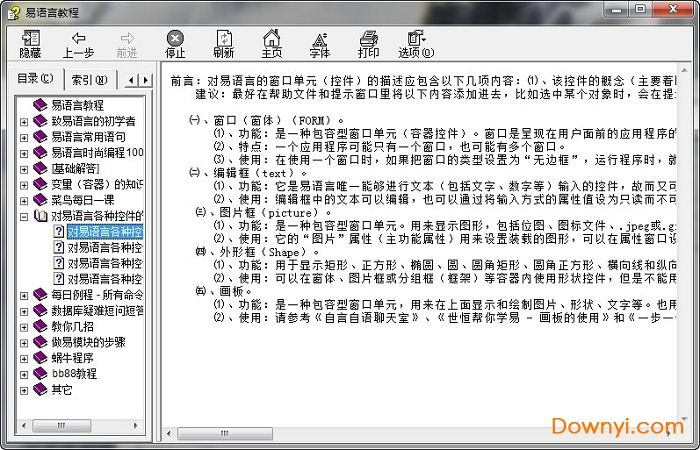700x450 pixels.
Task: Switch to the 索引 (Index) tab
Action: coord(89,80)
